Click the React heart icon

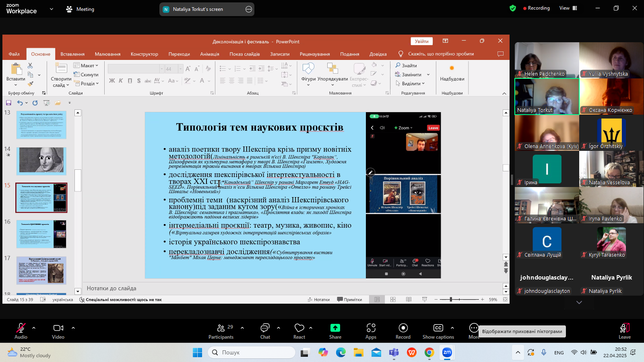[299, 328]
